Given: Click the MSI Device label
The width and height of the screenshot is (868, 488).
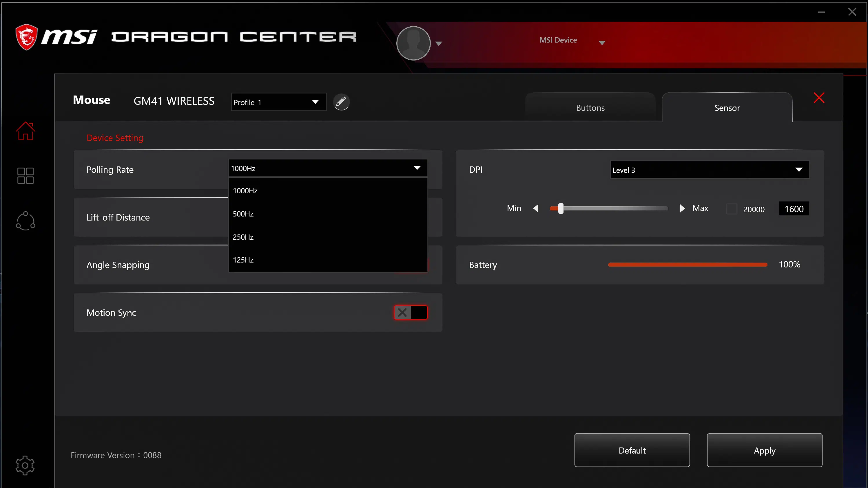Looking at the screenshot, I should click(x=558, y=40).
